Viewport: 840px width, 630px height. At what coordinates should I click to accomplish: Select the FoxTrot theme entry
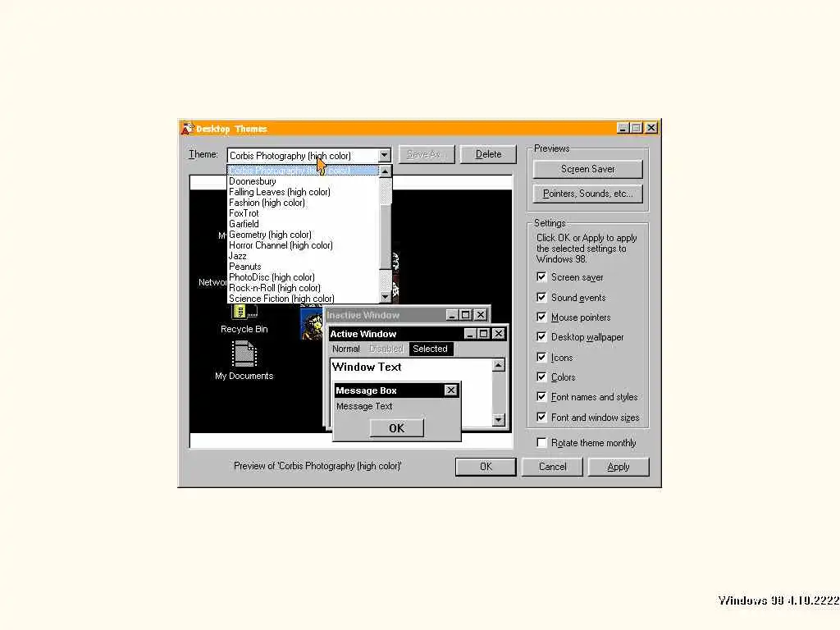(x=303, y=213)
